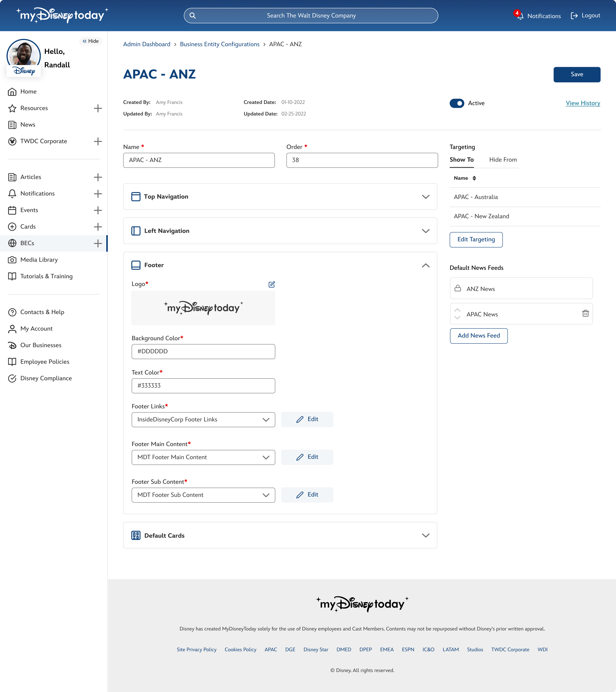Click the Logout icon
The image size is (616, 692).
click(x=574, y=16)
